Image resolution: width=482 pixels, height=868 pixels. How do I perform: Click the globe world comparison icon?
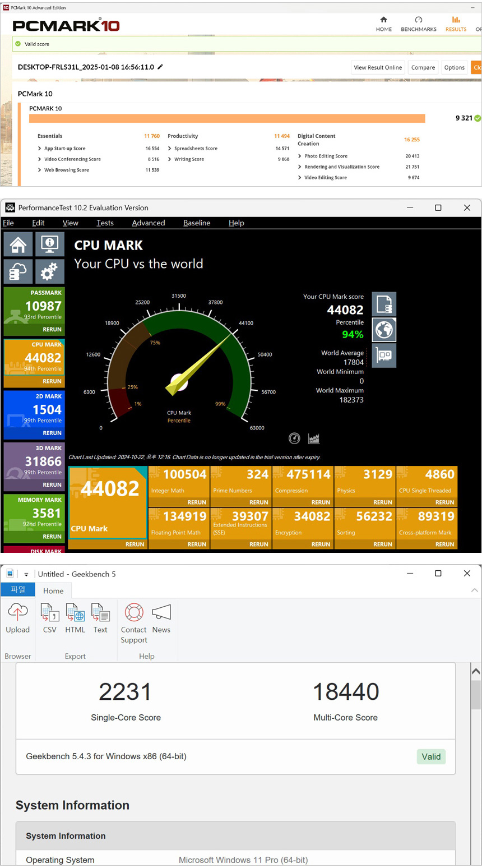(384, 330)
